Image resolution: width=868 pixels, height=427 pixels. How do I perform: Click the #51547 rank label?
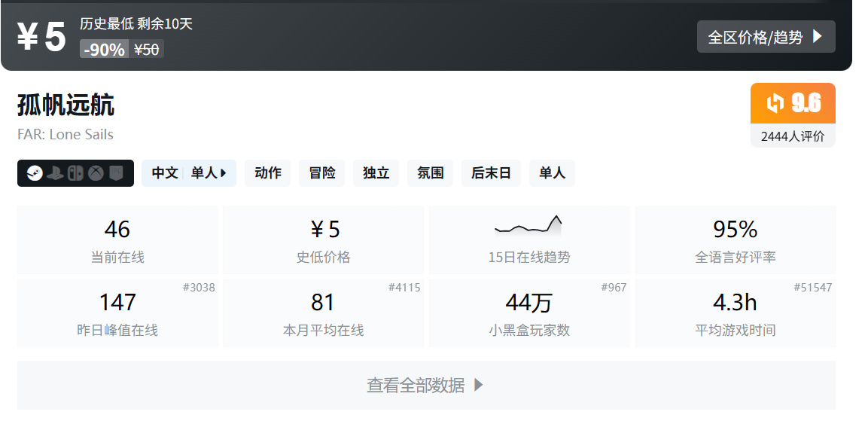[x=812, y=288]
